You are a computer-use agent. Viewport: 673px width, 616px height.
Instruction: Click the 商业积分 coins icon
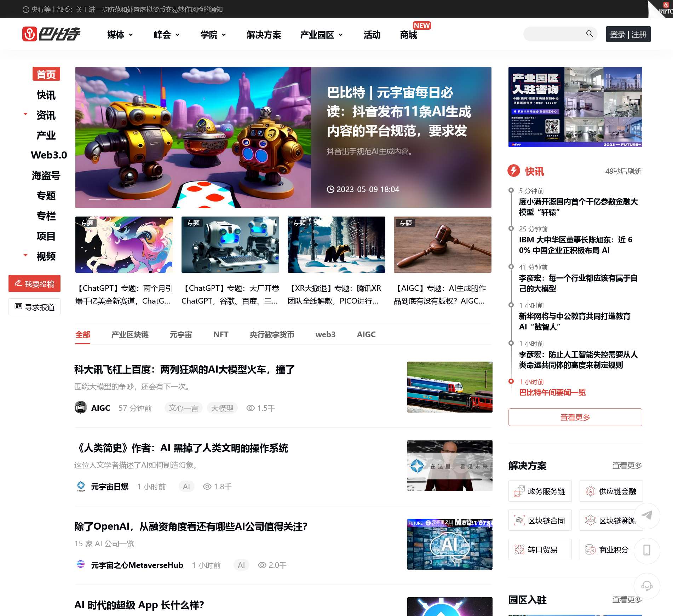(590, 549)
